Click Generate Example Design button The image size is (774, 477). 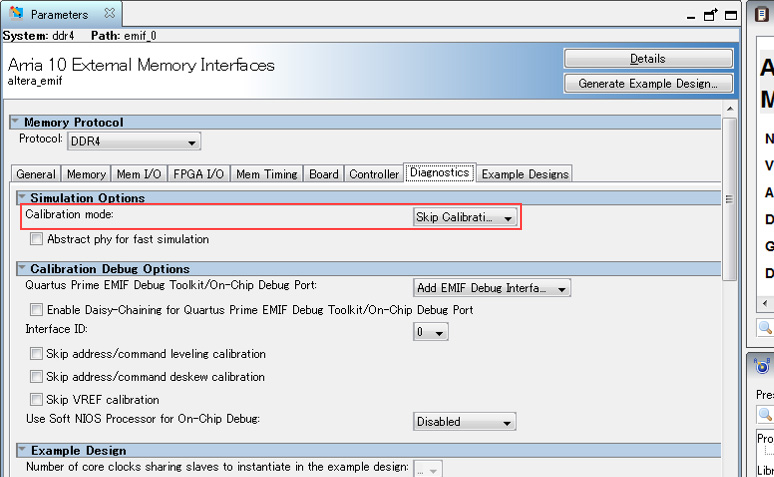pyautogui.click(x=647, y=84)
